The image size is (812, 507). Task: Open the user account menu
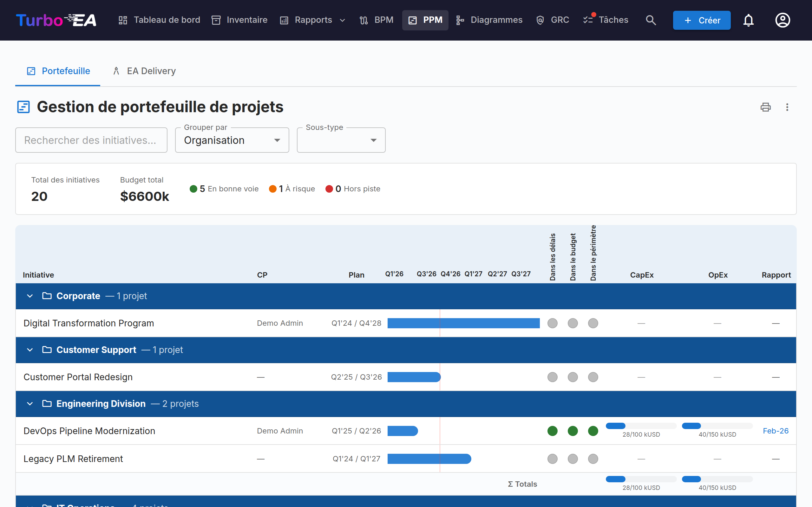(x=783, y=20)
